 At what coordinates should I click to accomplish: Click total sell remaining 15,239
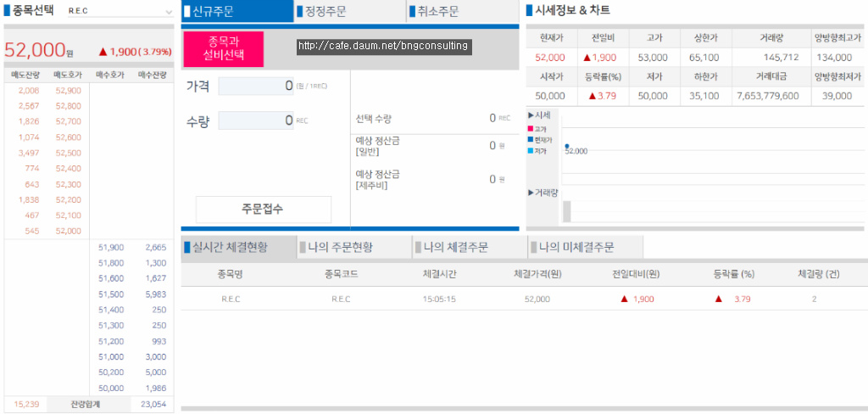point(26,404)
